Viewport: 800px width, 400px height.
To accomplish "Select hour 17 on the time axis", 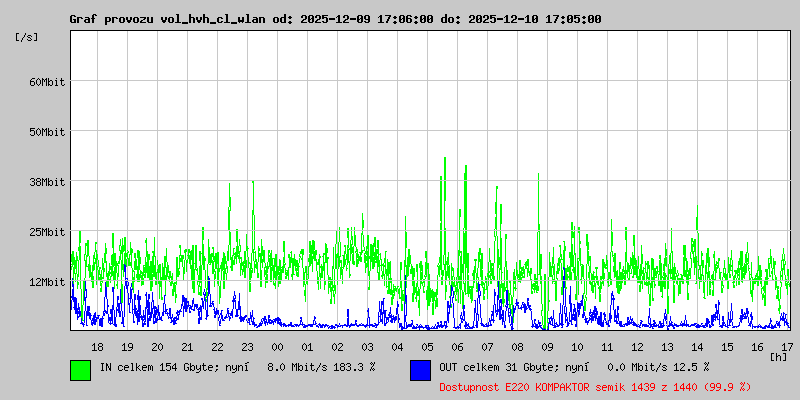I will (x=787, y=346).
